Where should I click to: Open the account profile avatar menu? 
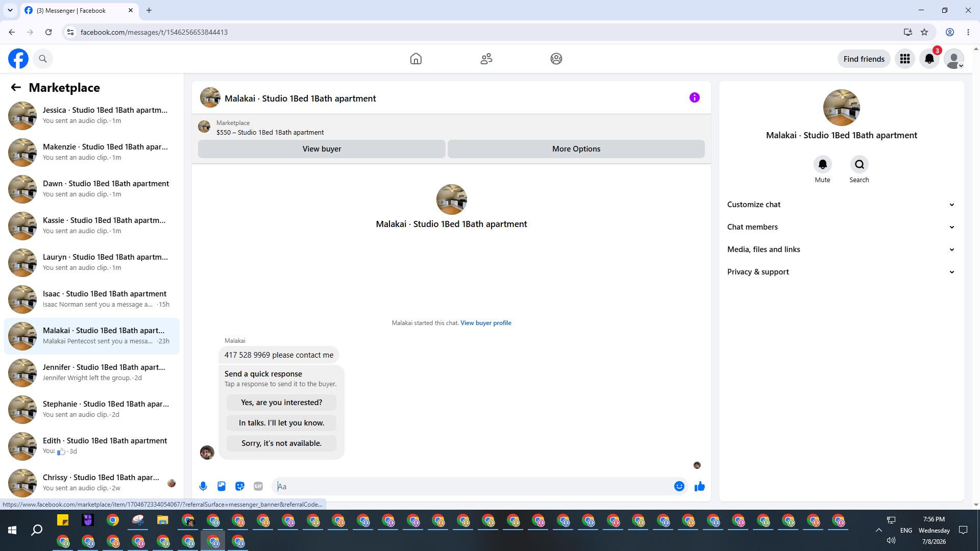[x=954, y=59]
